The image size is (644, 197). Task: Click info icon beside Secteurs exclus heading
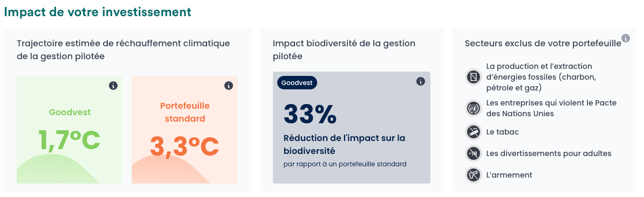click(x=626, y=38)
